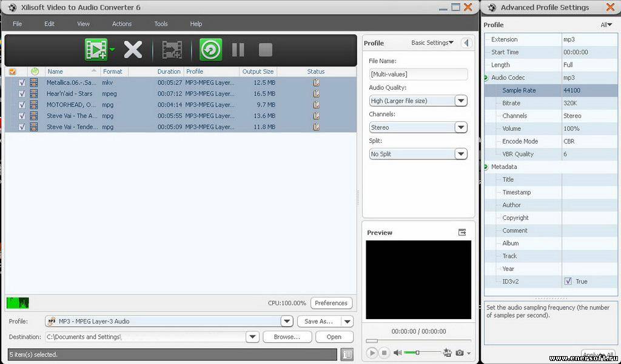621x364 pixels.
Task: Open the Destination path dropdown
Action: (252, 337)
